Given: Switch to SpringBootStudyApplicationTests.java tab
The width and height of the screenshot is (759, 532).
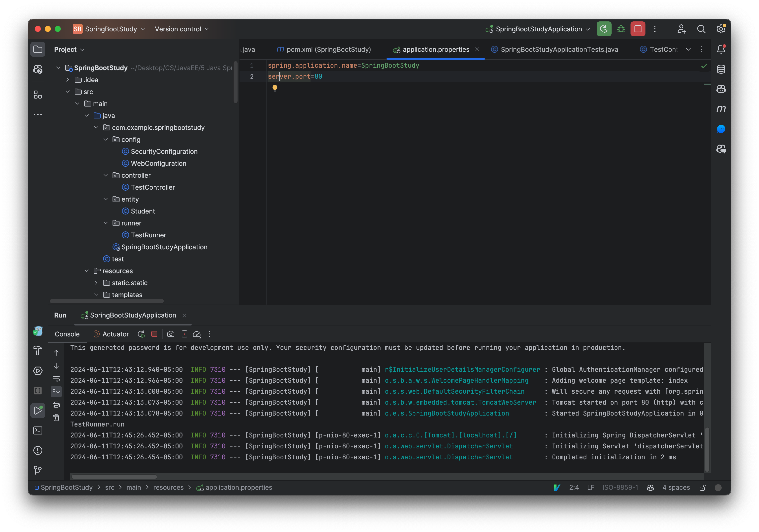Looking at the screenshot, I should click(554, 50).
